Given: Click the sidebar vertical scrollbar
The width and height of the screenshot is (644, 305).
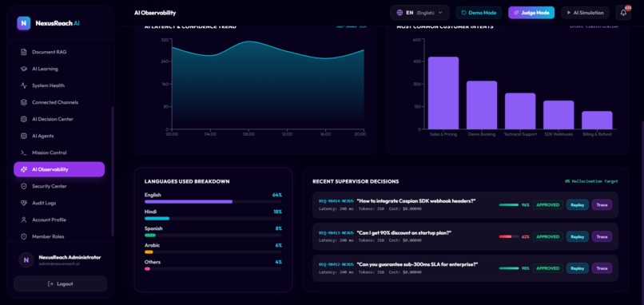Looking at the screenshot, I should pos(113,171).
